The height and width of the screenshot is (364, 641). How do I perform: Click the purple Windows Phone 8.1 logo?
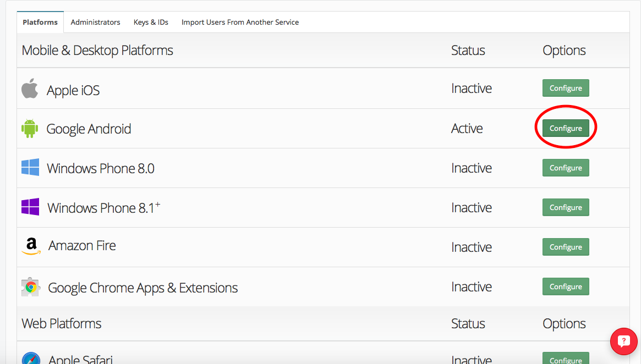(x=30, y=207)
